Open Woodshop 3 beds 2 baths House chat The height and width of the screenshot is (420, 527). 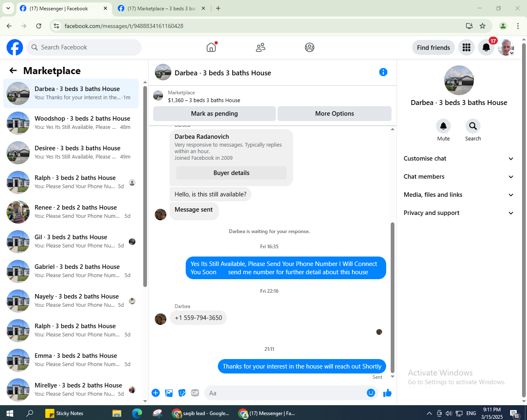(x=71, y=123)
